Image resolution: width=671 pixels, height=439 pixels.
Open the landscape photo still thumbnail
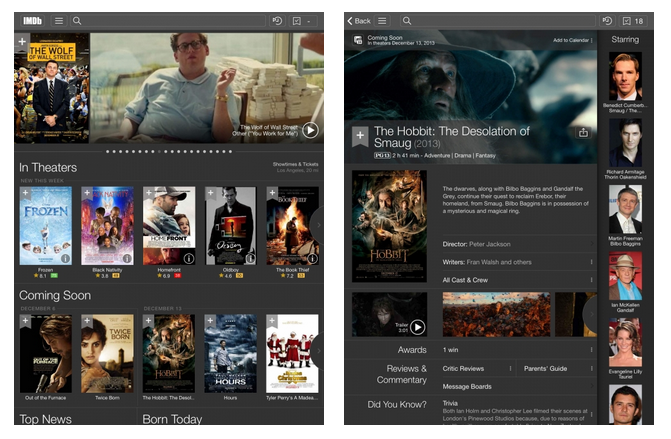496,314
